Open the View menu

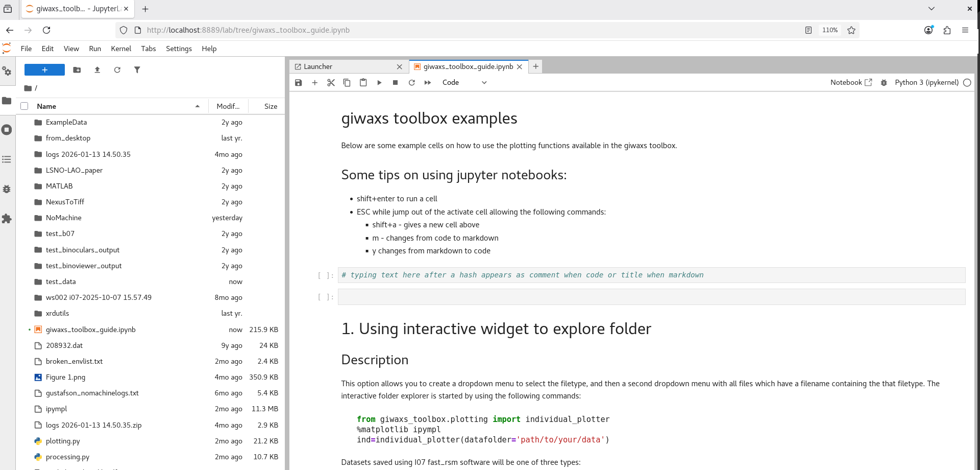[71, 49]
